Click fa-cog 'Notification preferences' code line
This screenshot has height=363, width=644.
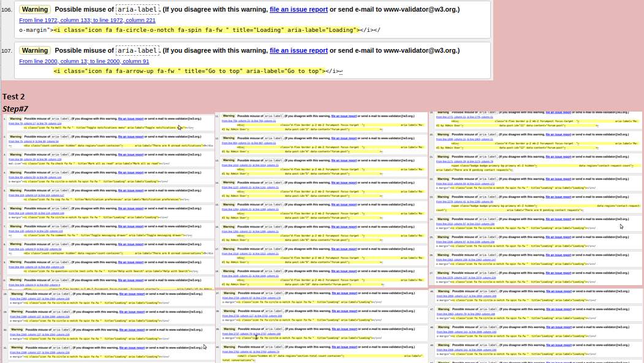point(105,199)
